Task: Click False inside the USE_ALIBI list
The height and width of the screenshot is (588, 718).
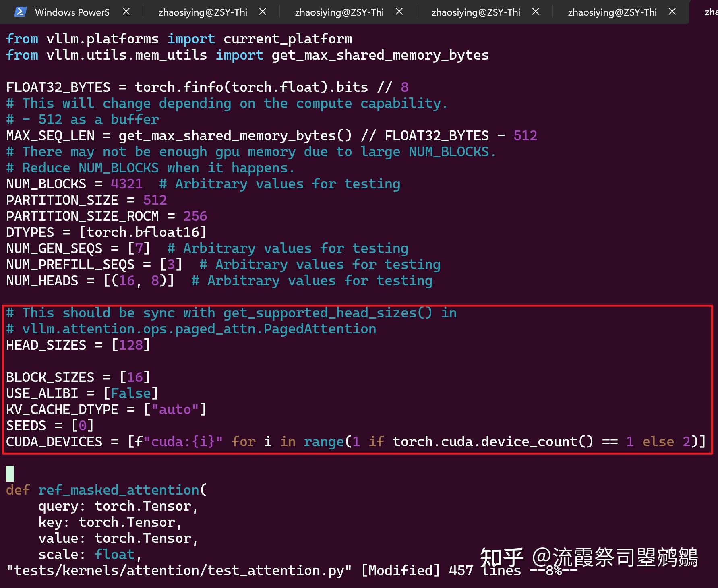Action: (x=130, y=393)
